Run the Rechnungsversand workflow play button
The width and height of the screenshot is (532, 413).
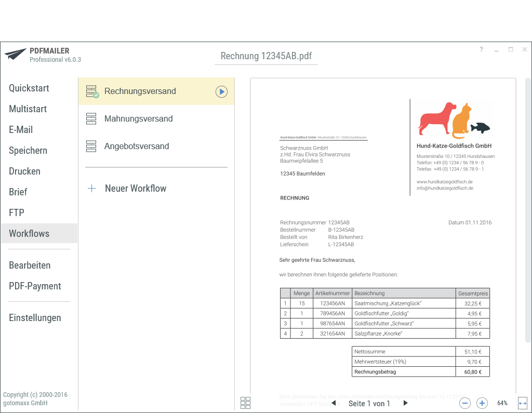pyautogui.click(x=221, y=92)
